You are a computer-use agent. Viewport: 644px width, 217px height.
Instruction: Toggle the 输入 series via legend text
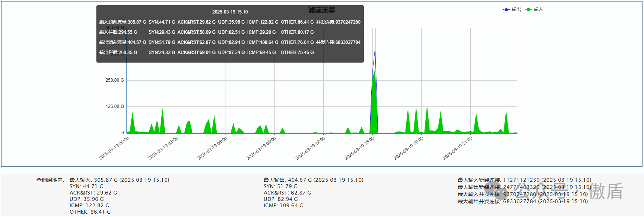pos(538,10)
